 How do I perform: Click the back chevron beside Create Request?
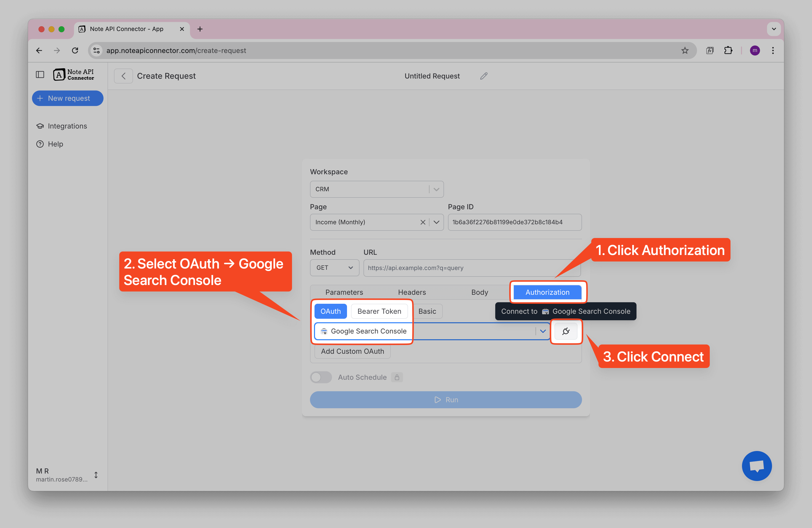click(x=123, y=76)
